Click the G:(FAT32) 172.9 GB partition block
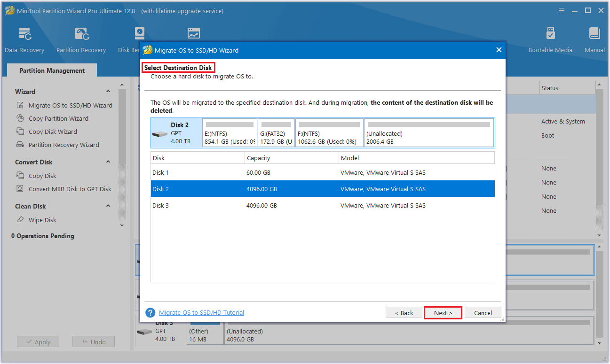This screenshot has height=364, width=610. (276, 133)
